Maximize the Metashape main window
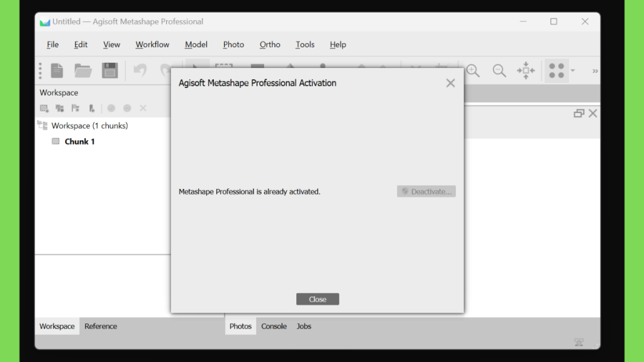644x362 pixels. tap(553, 21)
